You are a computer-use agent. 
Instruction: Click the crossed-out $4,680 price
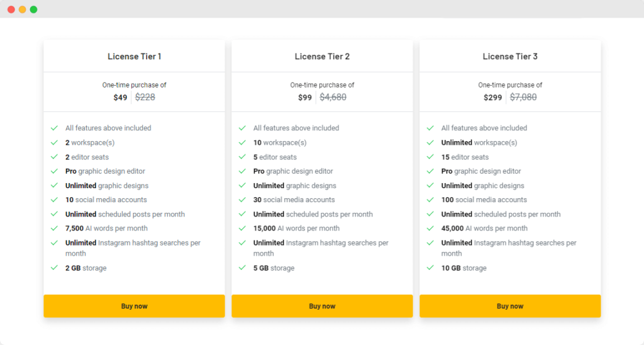(x=333, y=97)
